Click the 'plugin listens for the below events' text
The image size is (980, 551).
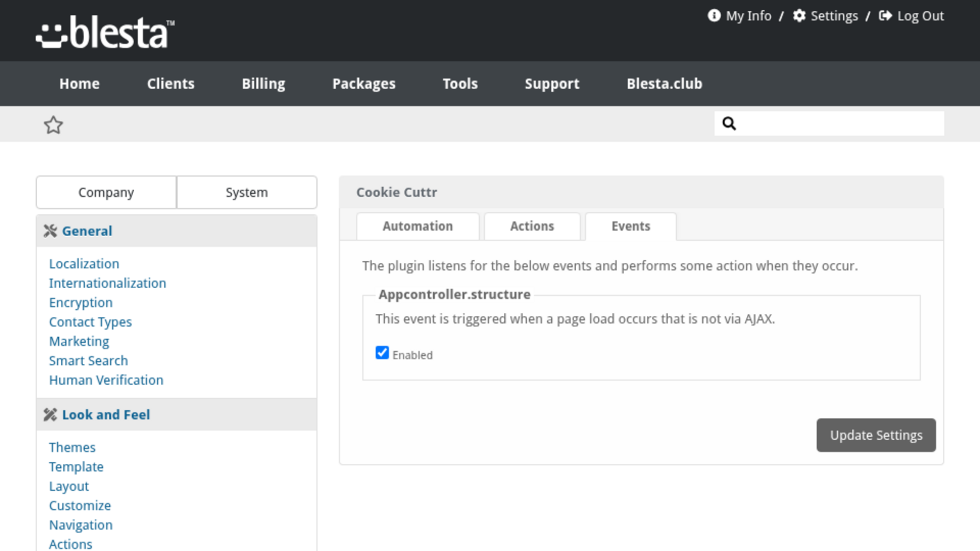tap(610, 266)
